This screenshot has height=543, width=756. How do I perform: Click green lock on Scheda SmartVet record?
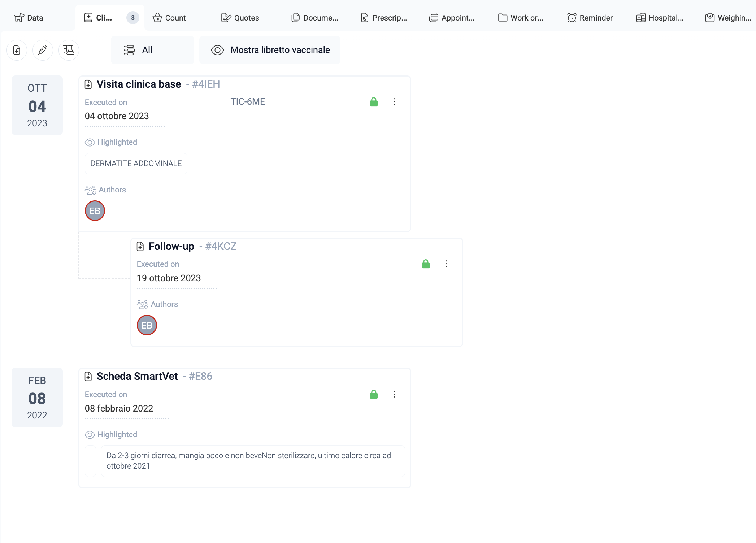pos(374,394)
